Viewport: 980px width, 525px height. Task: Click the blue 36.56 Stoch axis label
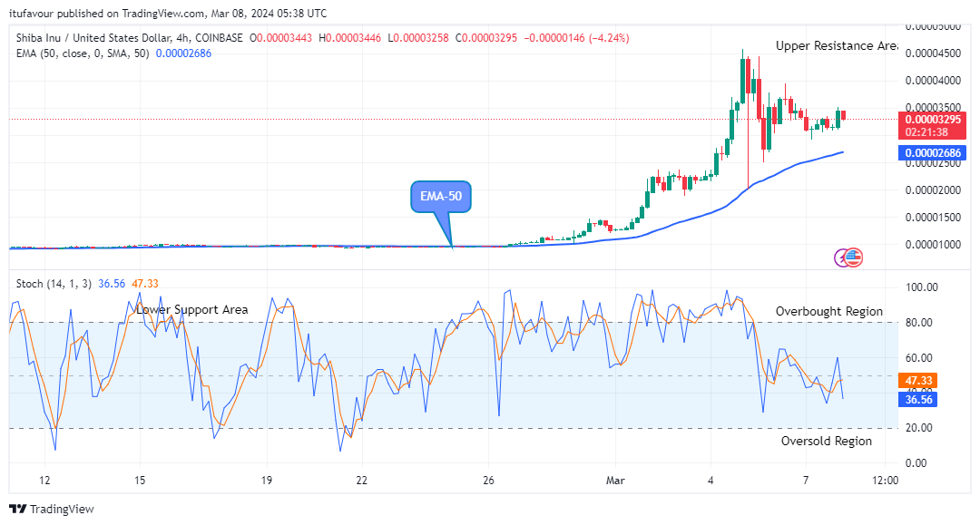918,400
